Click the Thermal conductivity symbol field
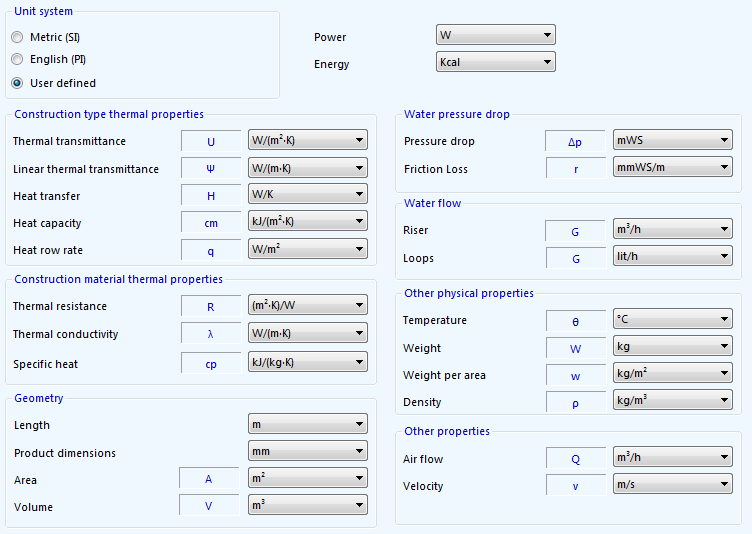The image size is (752, 534). coord(211,335)
